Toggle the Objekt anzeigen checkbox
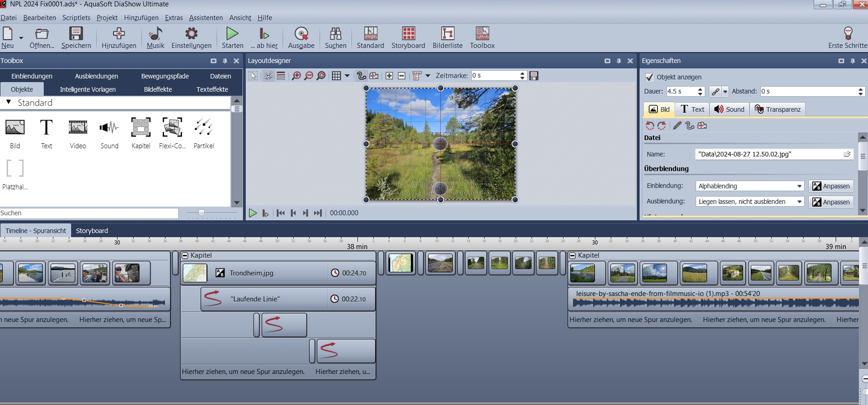The height and width of the screenshot is (405, 868). click(x=650, y=78)
